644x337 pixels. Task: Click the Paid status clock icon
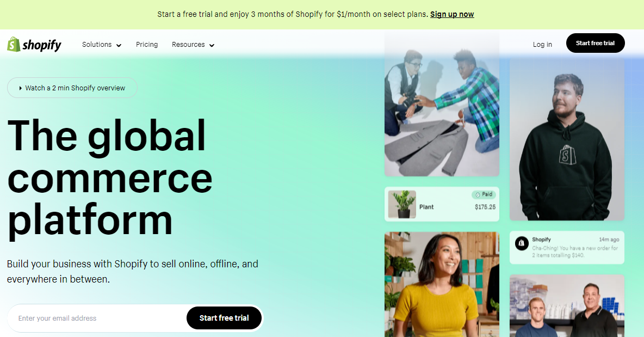click(478, 194)
